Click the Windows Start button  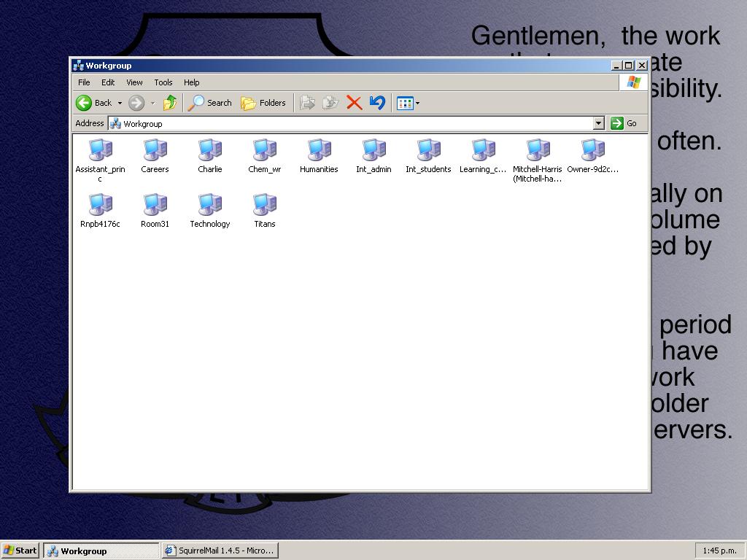tap(20, 551)
